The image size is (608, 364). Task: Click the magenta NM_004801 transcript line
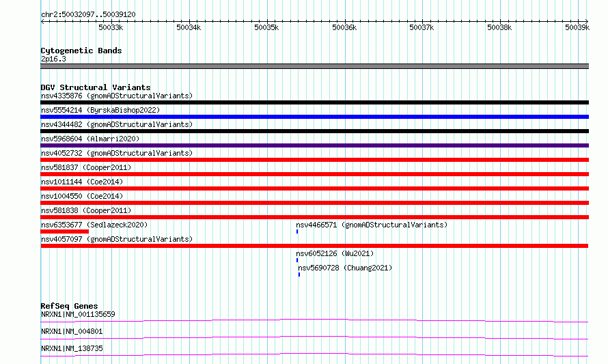[314, 337]
